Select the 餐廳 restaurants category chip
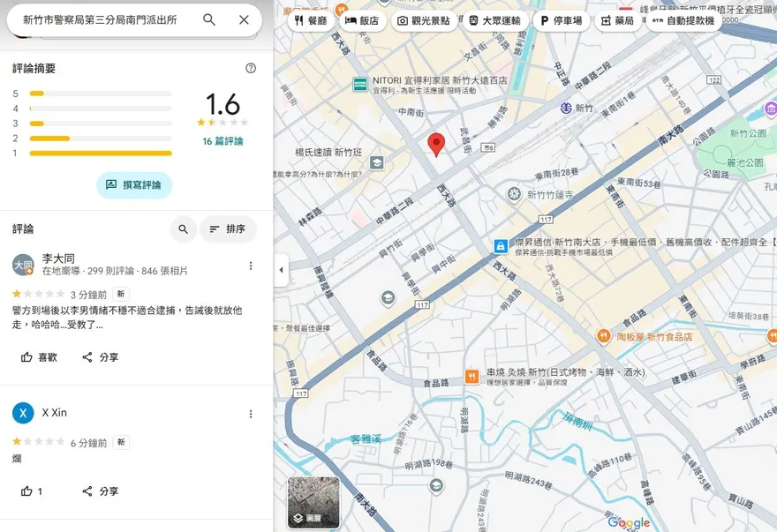777x532 pixels. point(310,20)
